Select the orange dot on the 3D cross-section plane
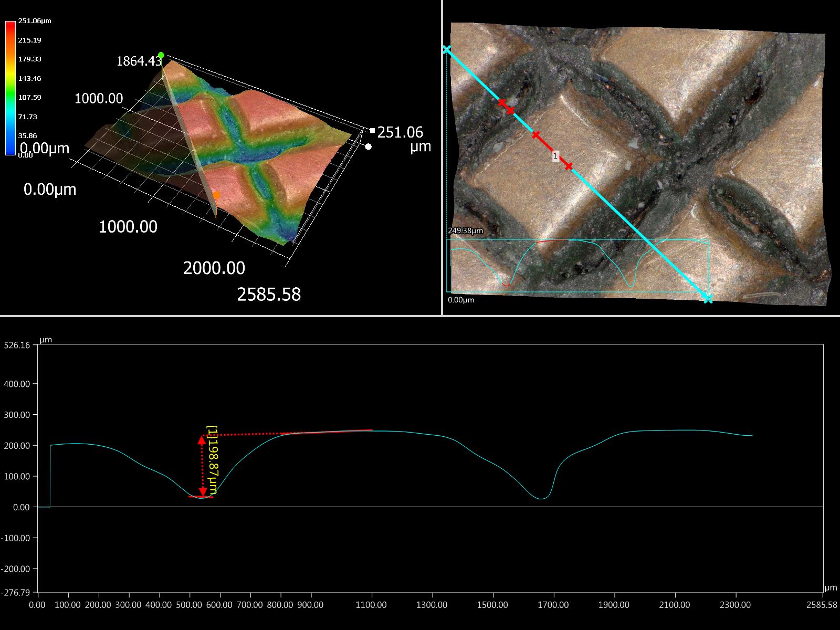840x630 pixels. [216, 195]
